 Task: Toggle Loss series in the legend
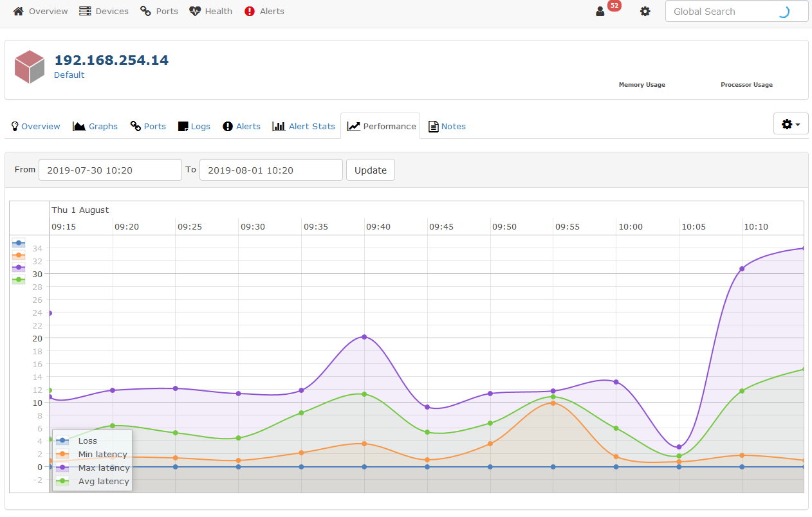(88, 441)
